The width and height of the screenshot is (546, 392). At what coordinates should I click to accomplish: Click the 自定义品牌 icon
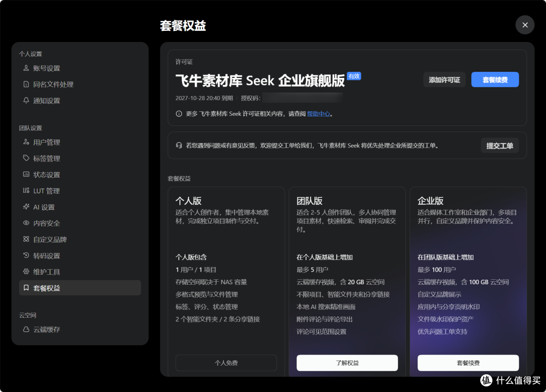point(26,239)
